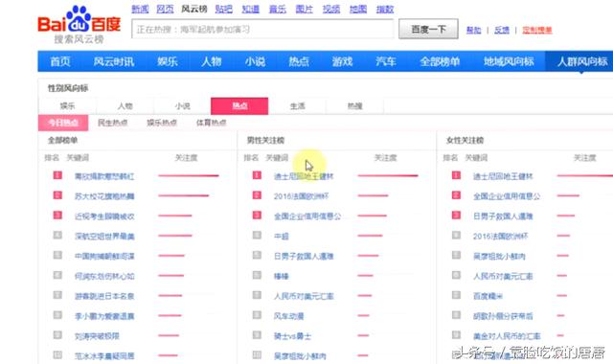This screenshot has height=364, width=613.
Task: Switch to 热搜 tab under 性别风向标
Action: coord(355,106)
